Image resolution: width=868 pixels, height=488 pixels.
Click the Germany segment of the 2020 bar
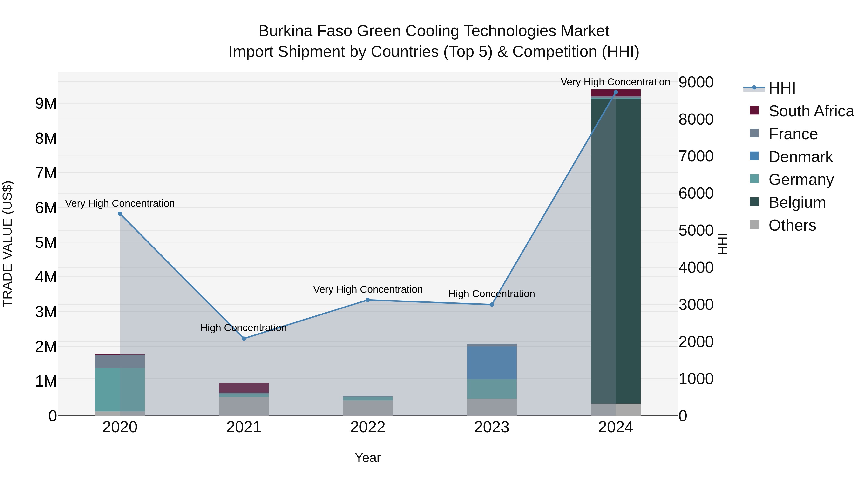pos(120,390)
